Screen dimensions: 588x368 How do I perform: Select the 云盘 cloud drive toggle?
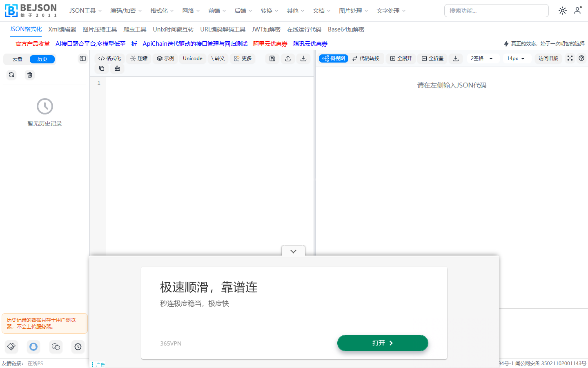pyautogui.click(x=17, y=59)
